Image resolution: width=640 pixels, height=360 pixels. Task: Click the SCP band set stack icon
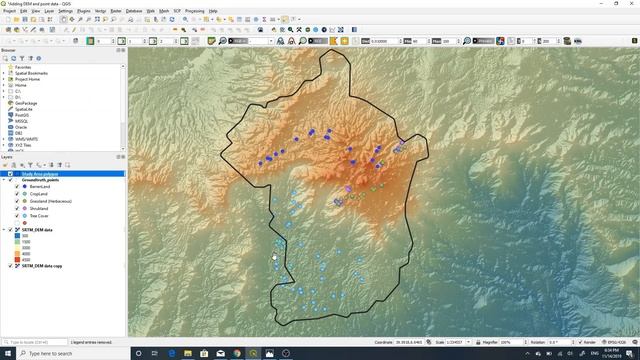[x=567, y=41]
